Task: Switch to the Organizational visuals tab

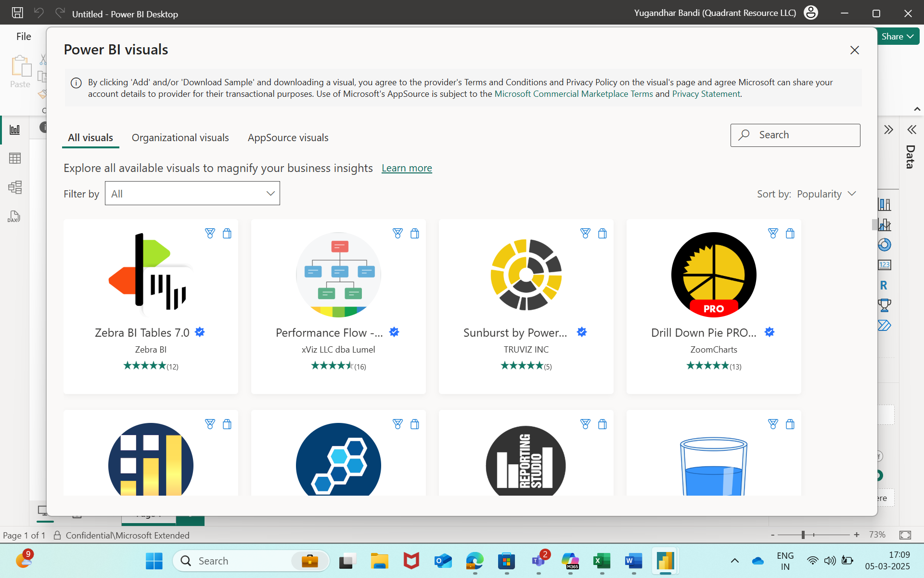Action: 180,138
